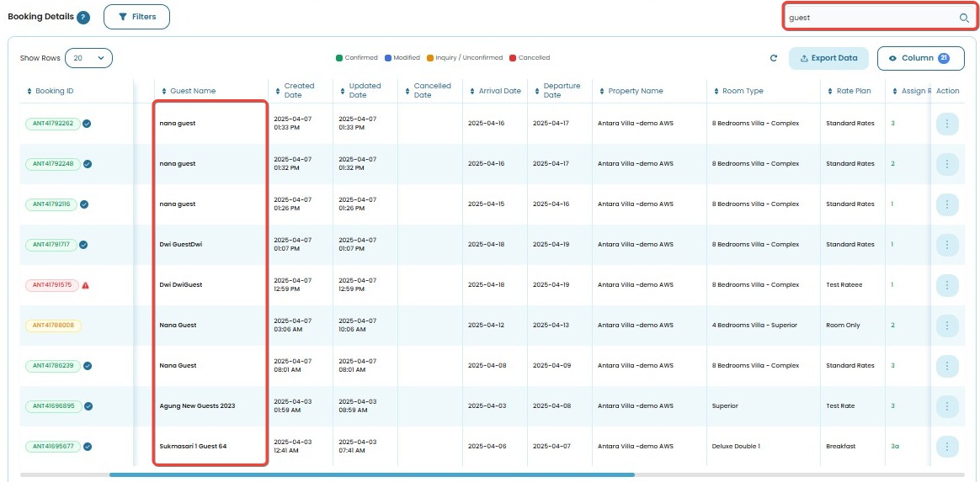Viewport: 980px width, 482px height.
Task: Open booking ANT41792248
Action: pyautogui.click(x=53, y=164)
